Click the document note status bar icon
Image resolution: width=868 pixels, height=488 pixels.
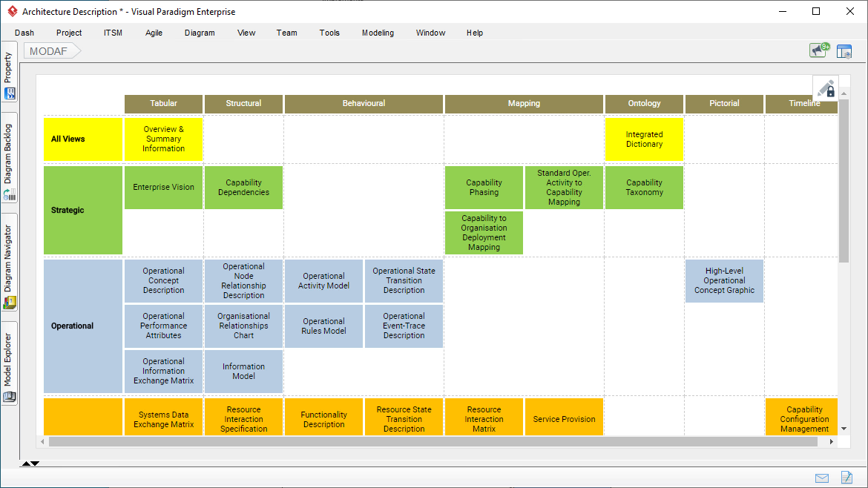(x=846, y=477)
